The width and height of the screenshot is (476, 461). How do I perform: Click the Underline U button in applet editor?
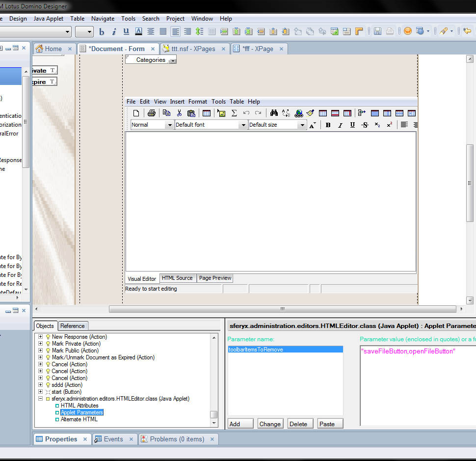tap(352, 125)
